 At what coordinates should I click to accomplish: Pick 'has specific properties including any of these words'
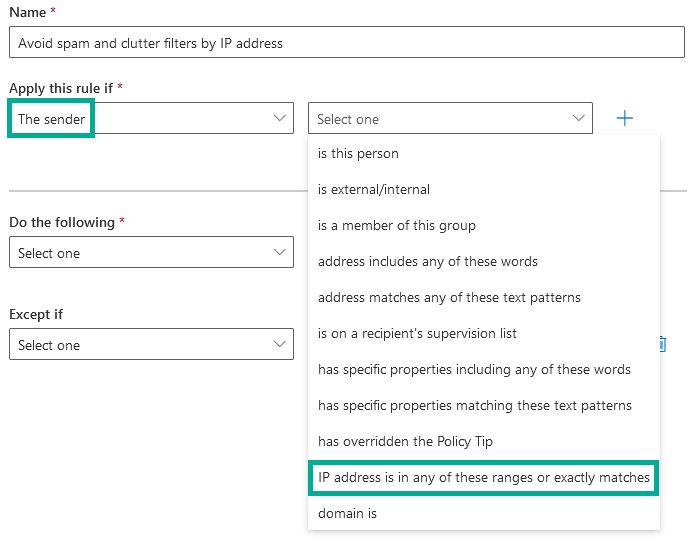point(474,370)
